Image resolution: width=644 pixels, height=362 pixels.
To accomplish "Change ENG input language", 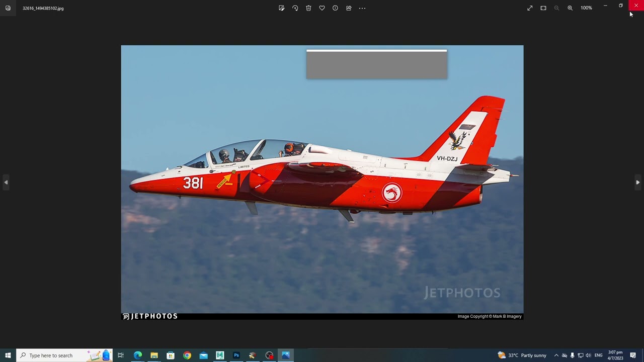I will [598, 355].
